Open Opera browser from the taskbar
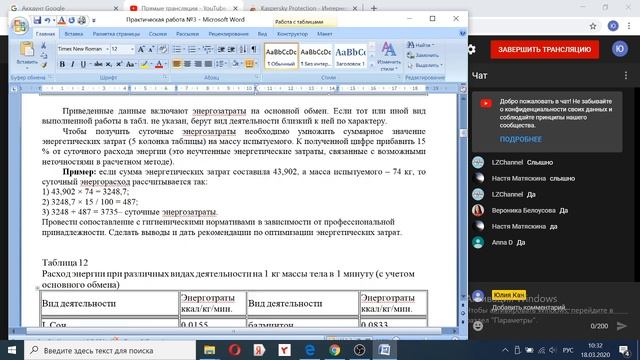This screenshot has width=640, height=360. pos(234,350)
